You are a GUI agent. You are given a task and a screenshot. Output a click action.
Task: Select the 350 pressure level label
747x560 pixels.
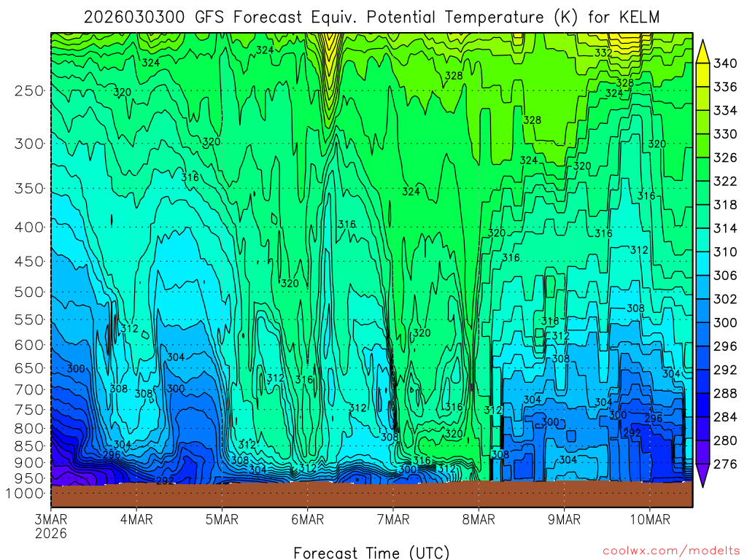[x=29, y=189]
